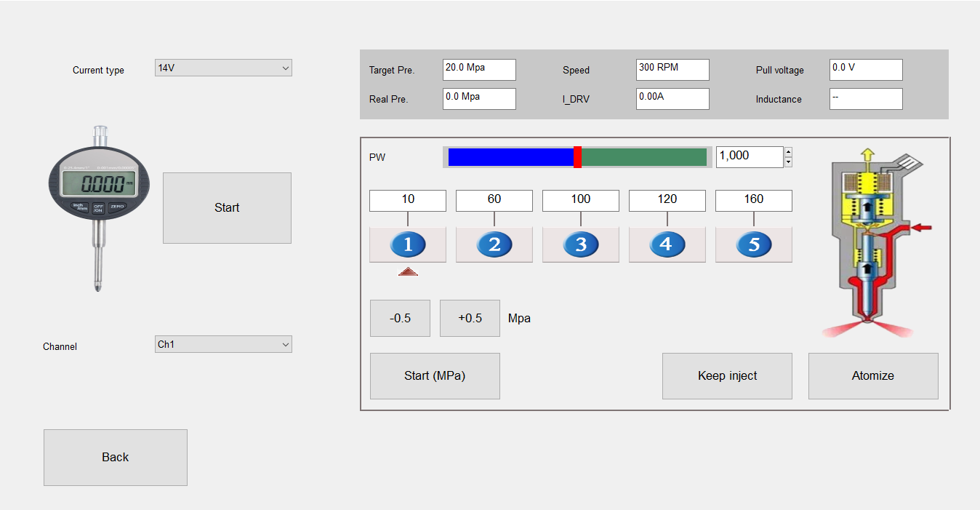This screenshot has height=510, width=980.
Task: Activate Keep inject mode
Action: click(726, 375)
